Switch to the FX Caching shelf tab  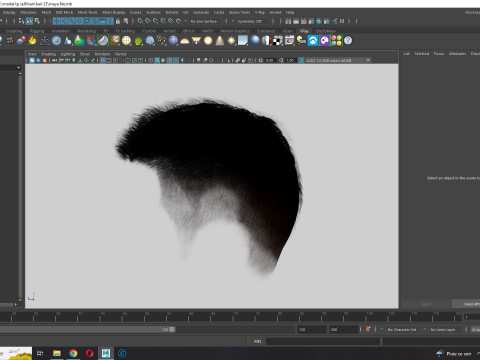[x=125, y=31]
